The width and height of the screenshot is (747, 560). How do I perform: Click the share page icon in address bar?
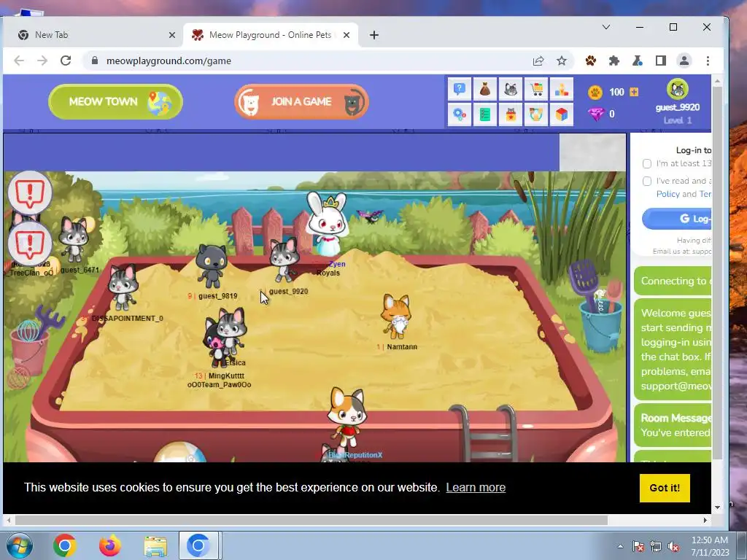tap(538, 61)
